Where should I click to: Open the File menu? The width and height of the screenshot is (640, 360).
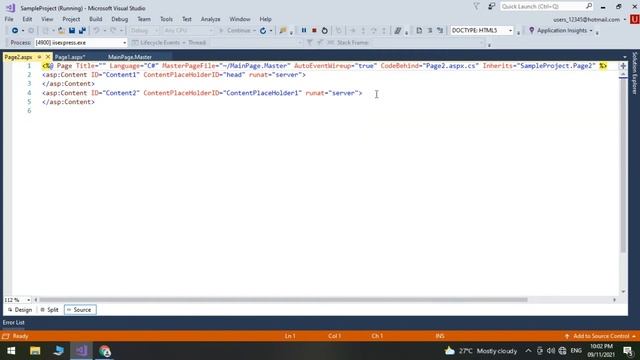[9, 19]
